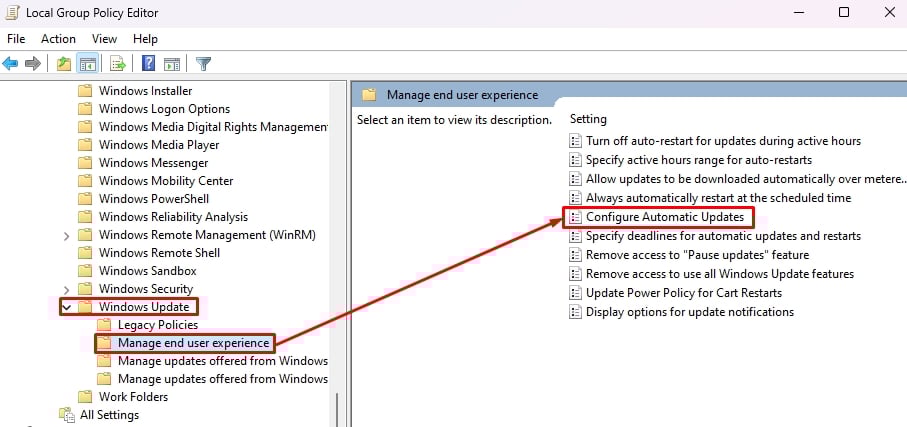Select Specify deadlines for automatic updates and restarts

pos(723,236)
